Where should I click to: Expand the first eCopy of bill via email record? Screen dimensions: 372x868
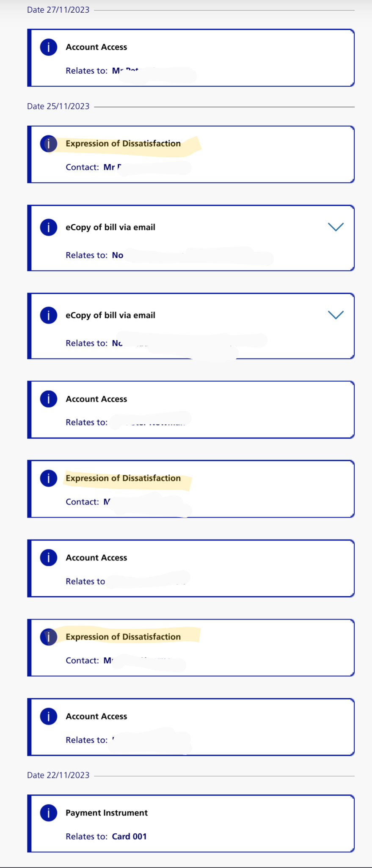[x=336, y=227]
